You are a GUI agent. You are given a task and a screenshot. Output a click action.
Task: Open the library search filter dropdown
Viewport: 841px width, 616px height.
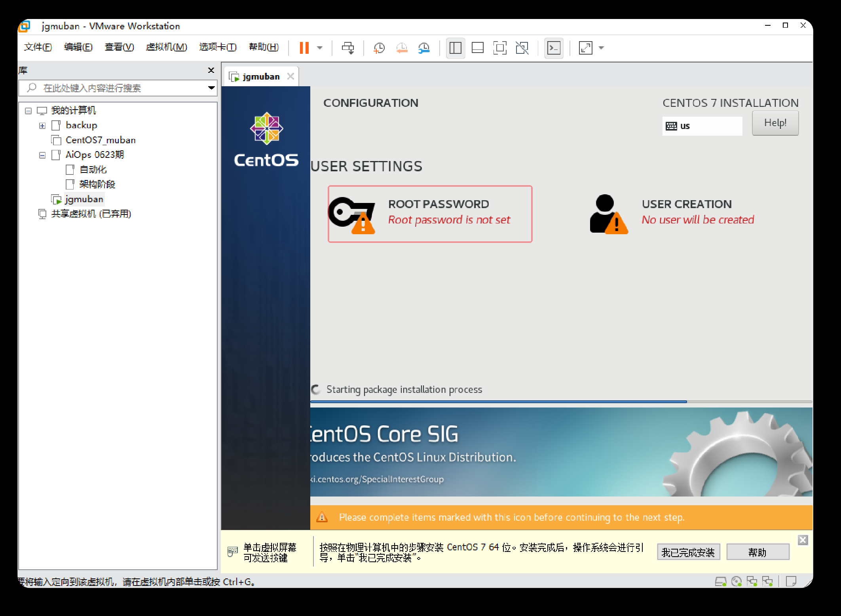click(211, 88)
